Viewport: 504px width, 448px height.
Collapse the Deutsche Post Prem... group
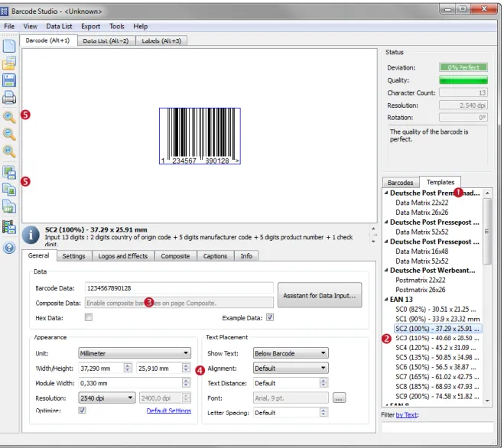click(386, 193)
